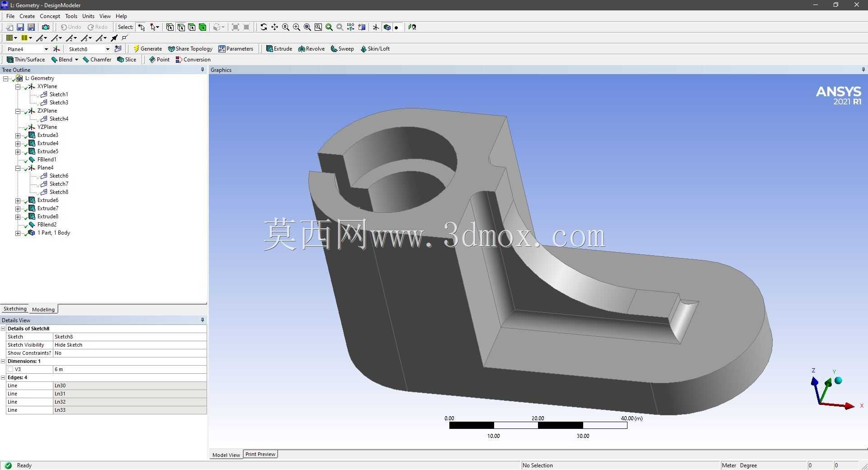
Task: Toggle the bodies selection filter
Action: tap(203, 27)
